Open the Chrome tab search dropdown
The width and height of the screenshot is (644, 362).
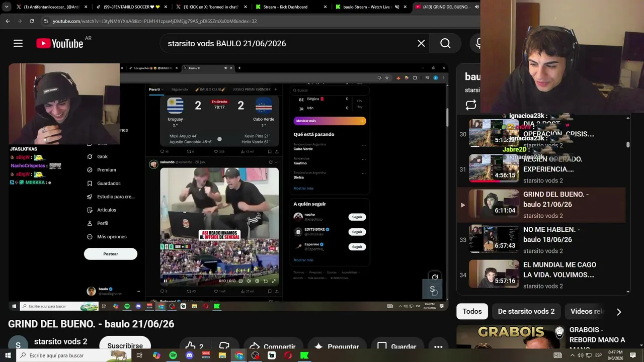click(x=7, y=7)
